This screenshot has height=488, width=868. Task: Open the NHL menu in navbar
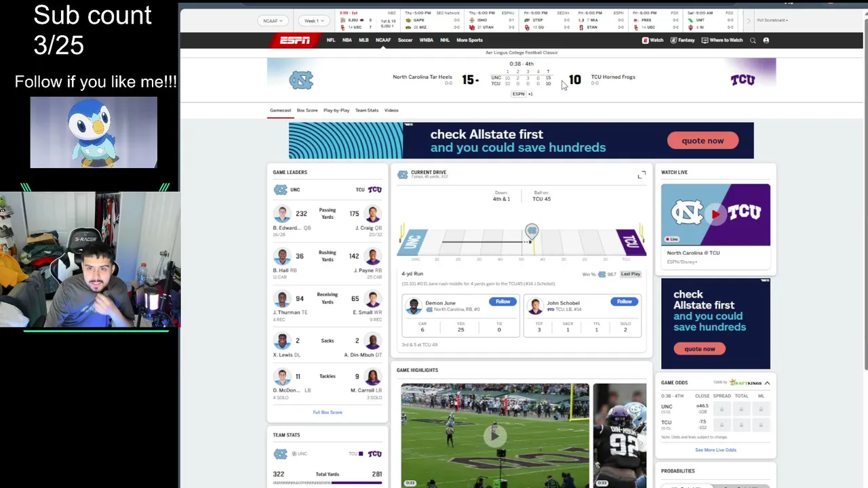tap(445, 40)
